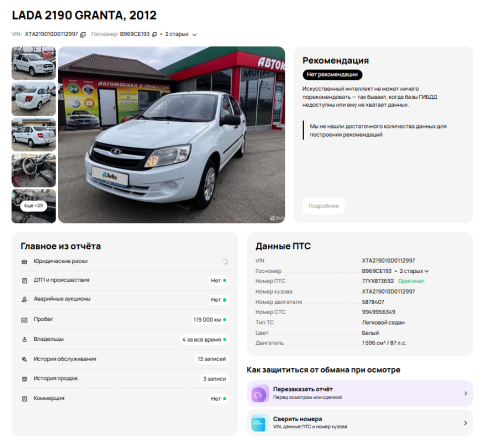
Task: Open 'Сверить номера' card
Action: point(360,423)
